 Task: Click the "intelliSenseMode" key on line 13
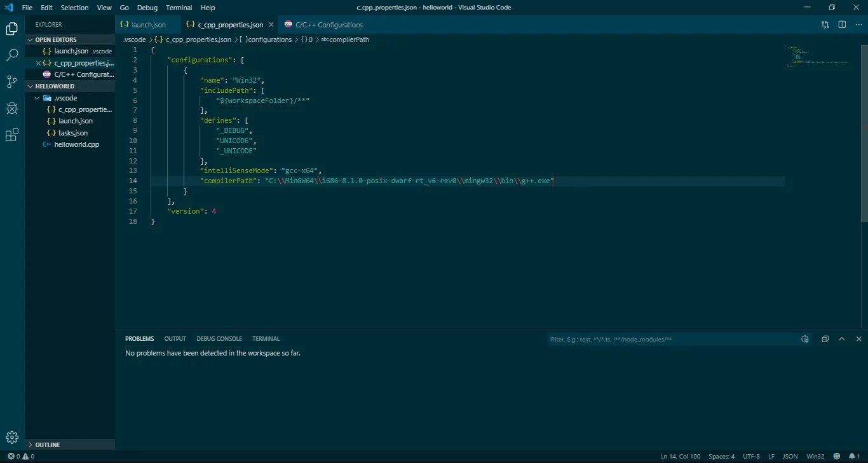[x=235, y=170]
